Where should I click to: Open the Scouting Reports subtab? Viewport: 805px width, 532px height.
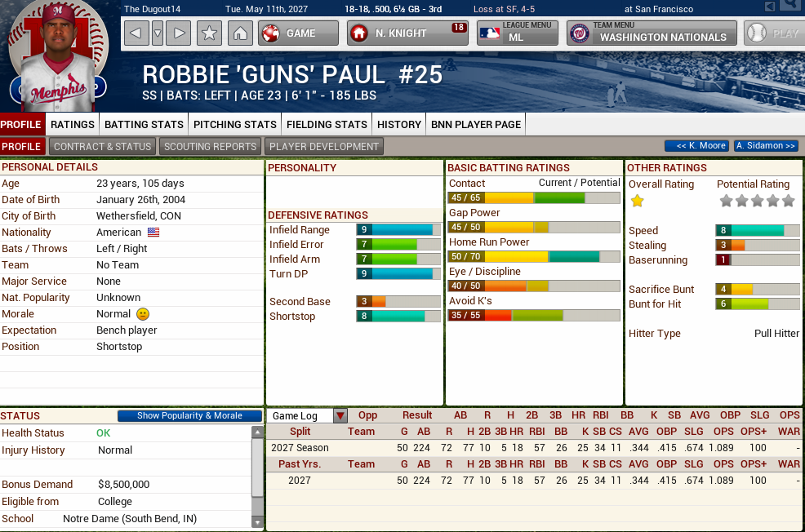[x=210, y=147]
